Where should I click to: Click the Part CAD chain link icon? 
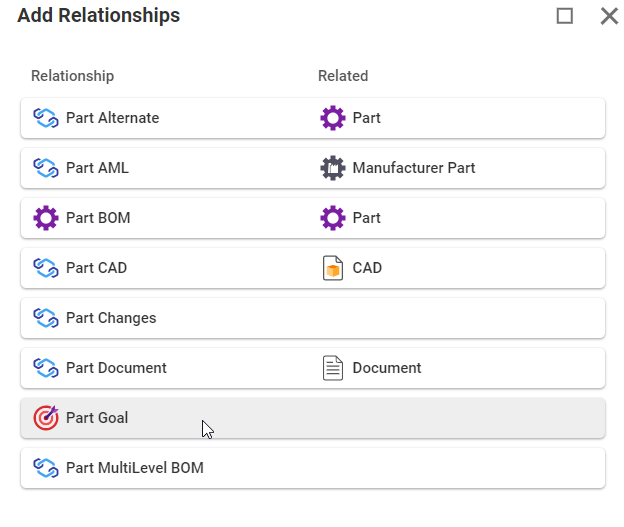46,268
